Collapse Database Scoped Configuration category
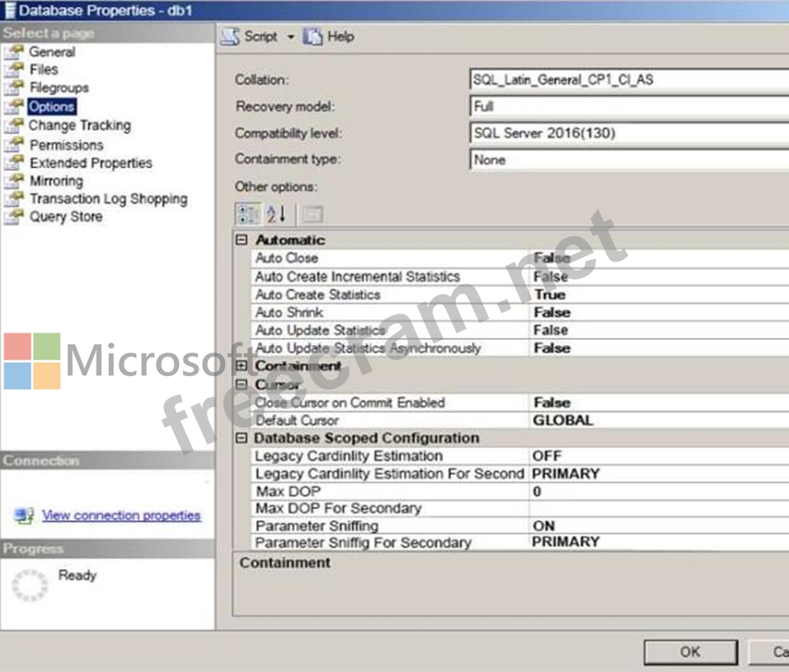Viewport: 789px width, 672px height. coord(242,438)
